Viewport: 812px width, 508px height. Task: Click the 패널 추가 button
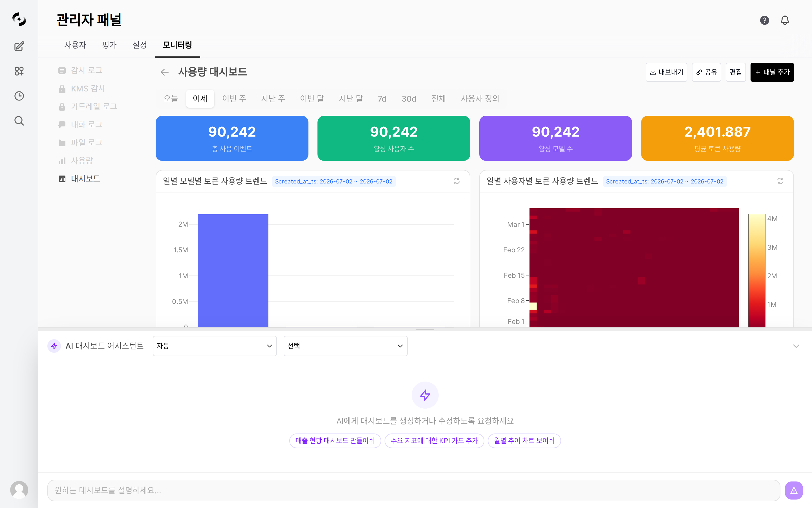click(x=772, y=72)
